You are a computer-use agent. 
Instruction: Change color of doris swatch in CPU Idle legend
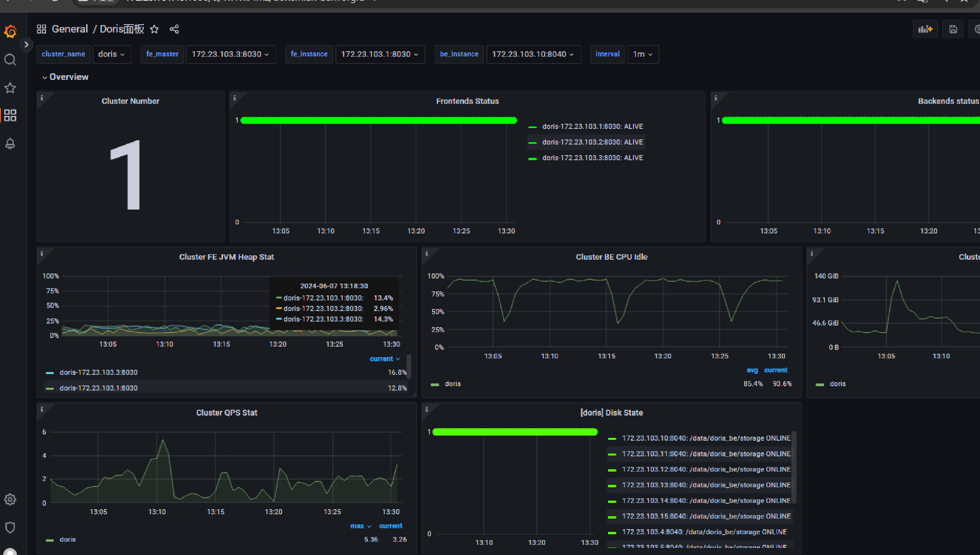(x=435, y=385)
